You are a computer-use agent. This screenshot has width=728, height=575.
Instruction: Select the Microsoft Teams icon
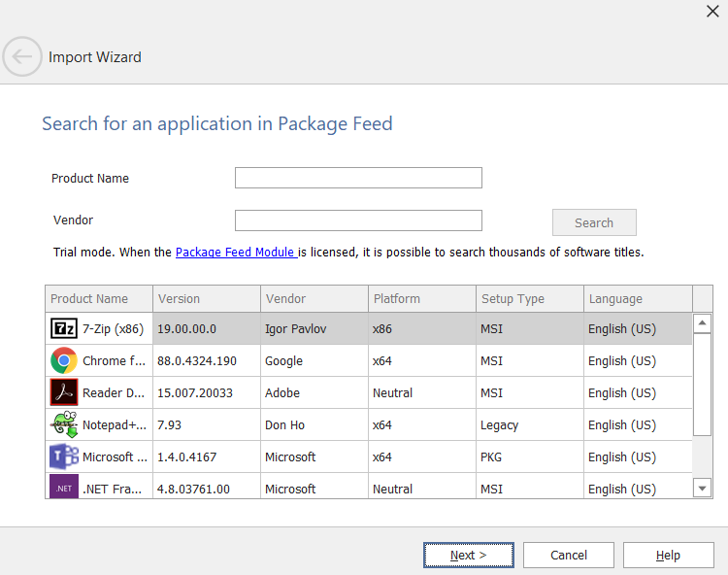click(64, 457)
